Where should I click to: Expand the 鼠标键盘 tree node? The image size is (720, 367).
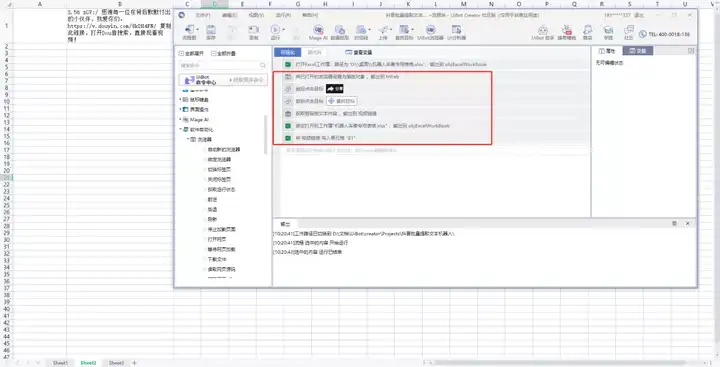point(180,99)
